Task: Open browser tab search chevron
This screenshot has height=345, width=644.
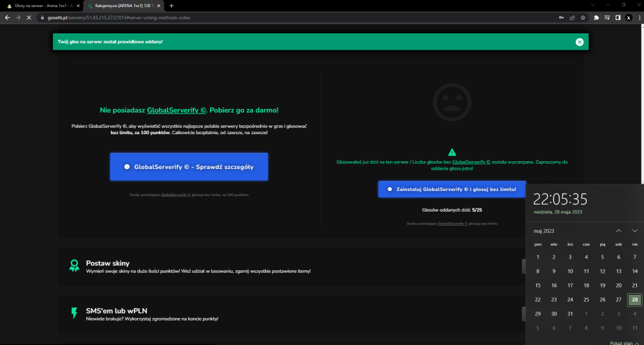Action: [592, 5]
